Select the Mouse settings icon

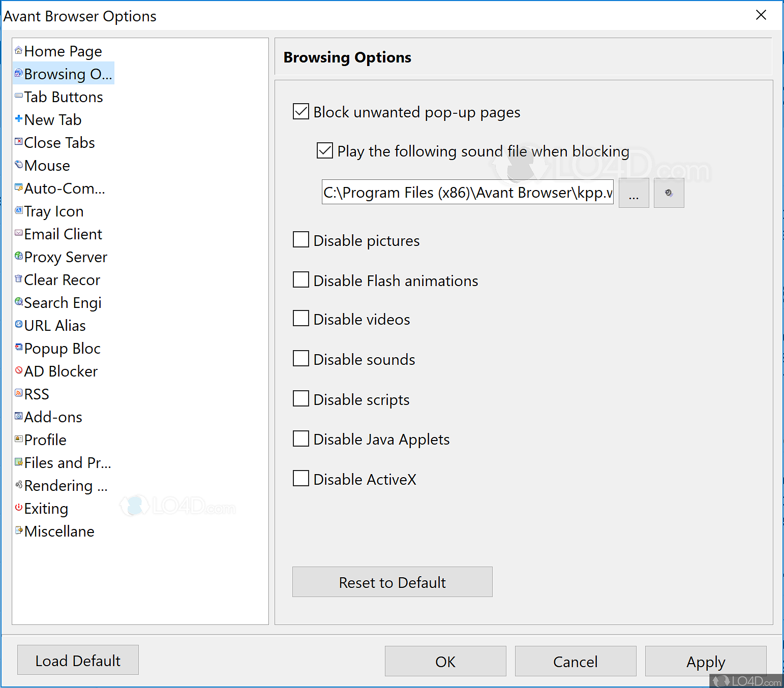coord(18,165)
